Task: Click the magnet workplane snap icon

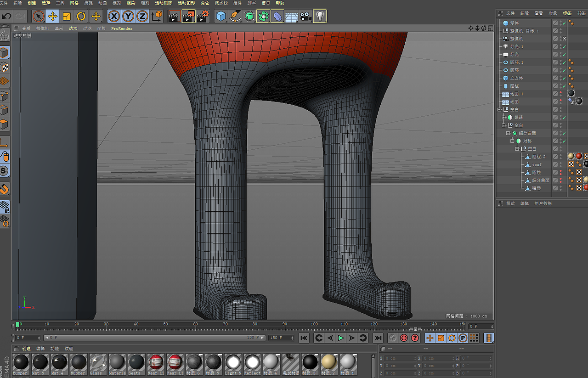Action: (x=5, y=189)
